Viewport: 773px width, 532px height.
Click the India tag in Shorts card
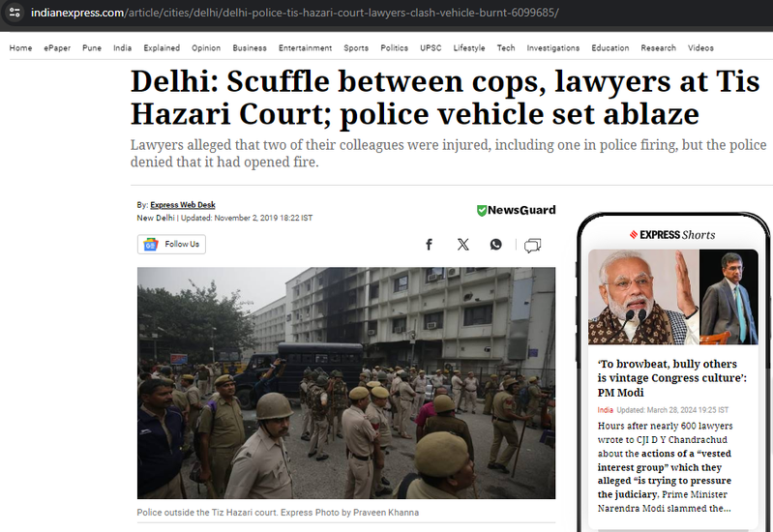(605, 410)
